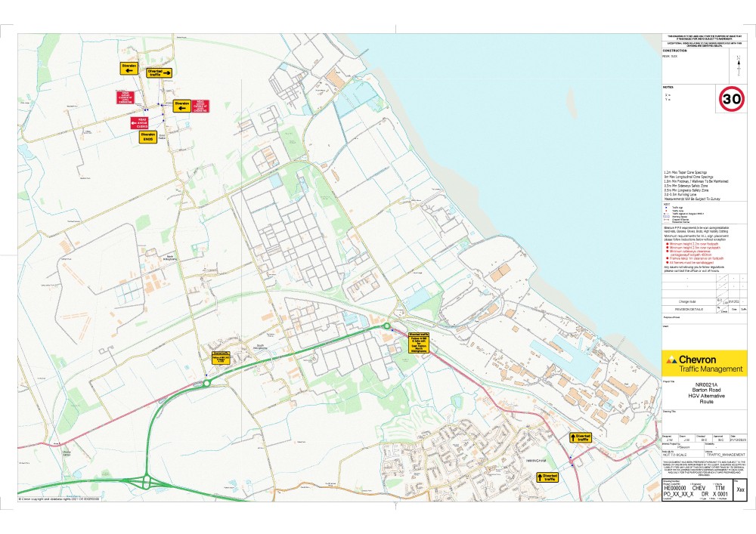Screen dimensions: 756x534
Task: Select the Diverted traffic sign near South Killingholme
Action: (x=222, y=358)
